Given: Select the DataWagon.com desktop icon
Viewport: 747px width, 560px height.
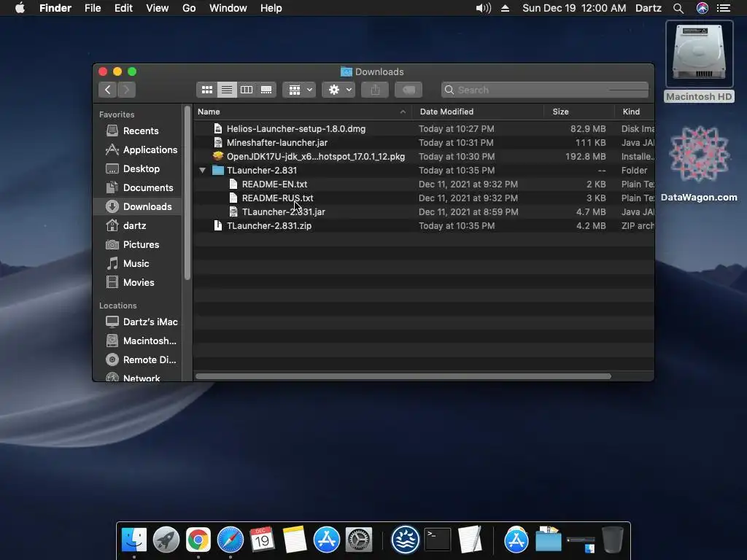Looking at the screenshot, I should pos(699,164).
